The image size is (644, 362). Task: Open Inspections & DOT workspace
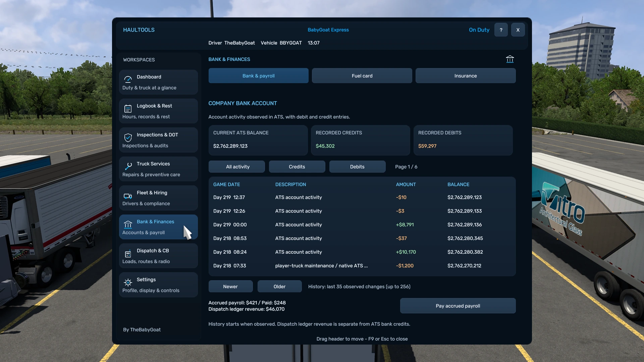click(158, 140)
